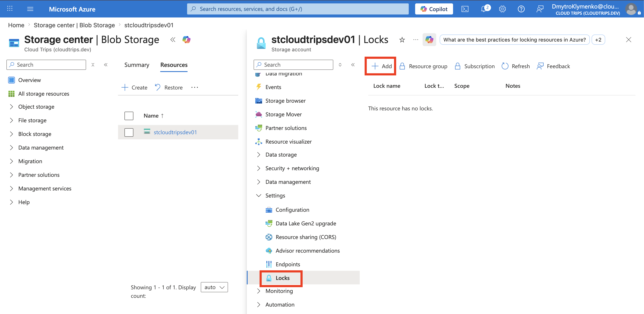The height and width of the screenshot is (314, 644).
Task: Toggle expand/collapse all menu groups
Action: pyautogui.click(x=340, y=65)
